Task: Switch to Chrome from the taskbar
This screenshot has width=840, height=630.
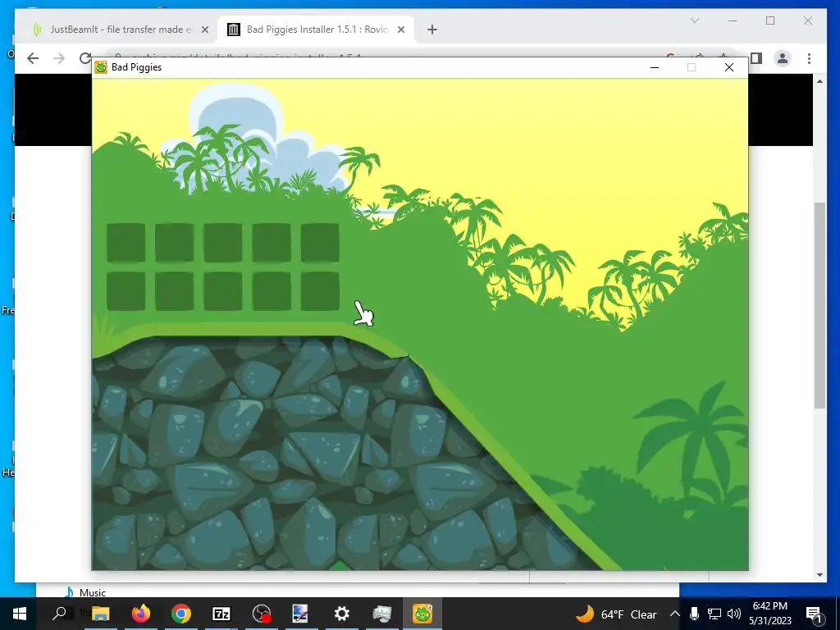Action: [x=181, y=614]
